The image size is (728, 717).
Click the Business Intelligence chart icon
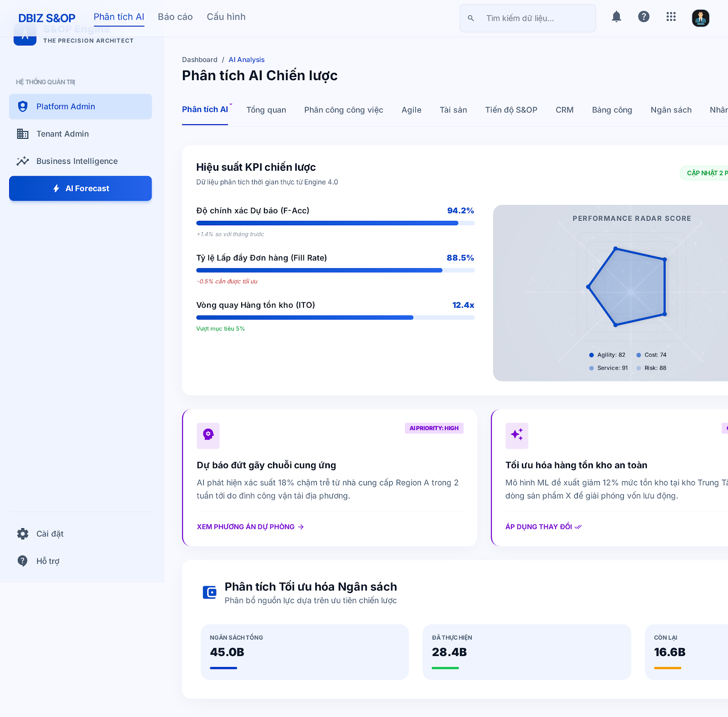point(23,161)
